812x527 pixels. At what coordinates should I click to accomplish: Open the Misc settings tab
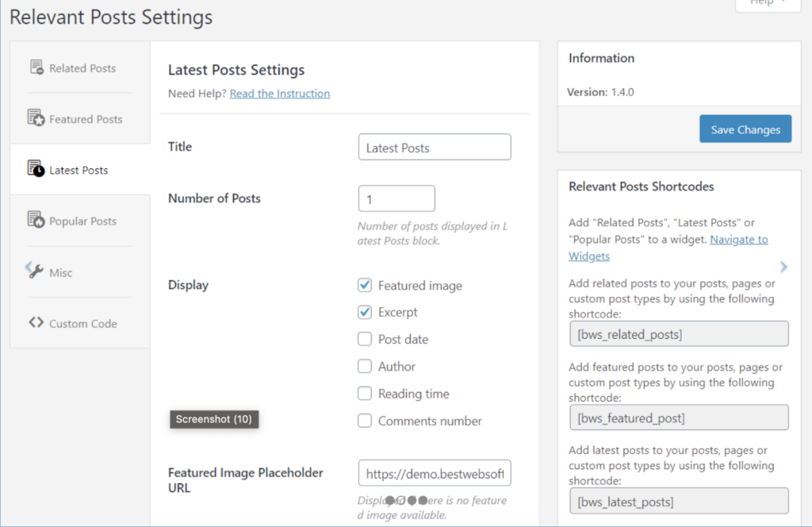click(60, 272)
